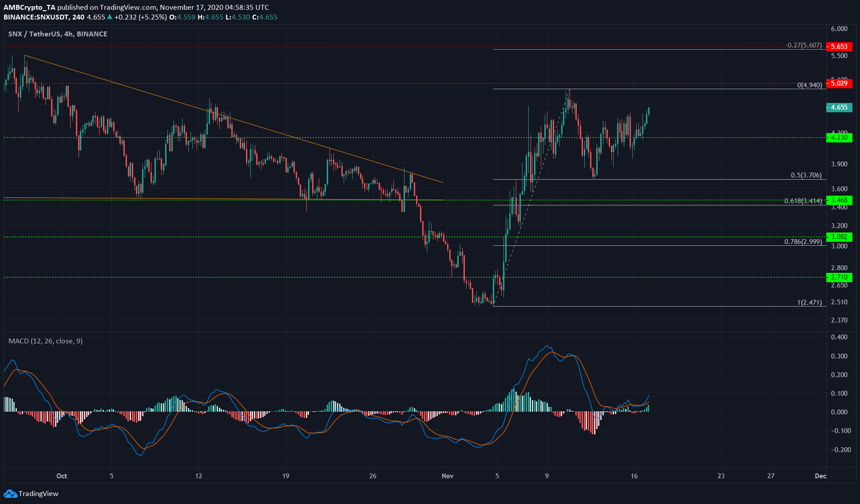This screenshot has width=860, height=504.
Task: Click the 0.400 MACD axis value
Action: pos(839,337)
